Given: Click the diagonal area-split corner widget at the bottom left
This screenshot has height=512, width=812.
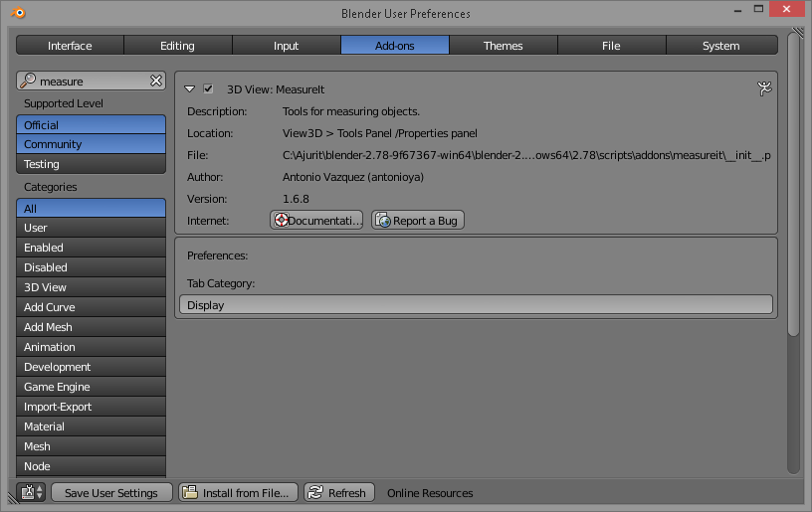Looking at the screenshot, I should (x=14, y=497).
